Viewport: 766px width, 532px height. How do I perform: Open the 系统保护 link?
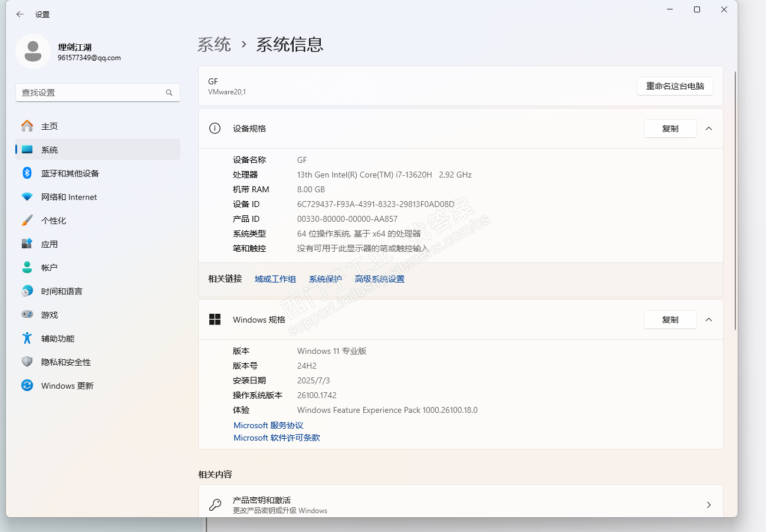tap(326, 279)
